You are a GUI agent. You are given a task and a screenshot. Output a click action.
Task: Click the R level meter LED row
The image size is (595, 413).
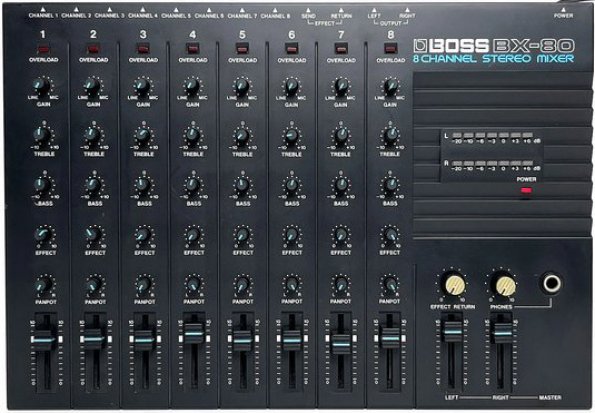[493, 163]
